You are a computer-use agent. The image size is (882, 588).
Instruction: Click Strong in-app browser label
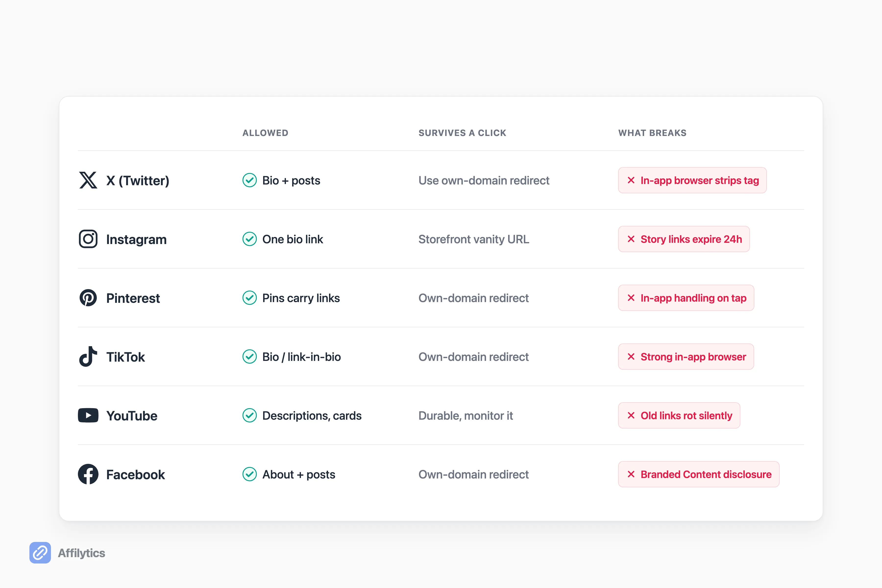click(693, 357)
